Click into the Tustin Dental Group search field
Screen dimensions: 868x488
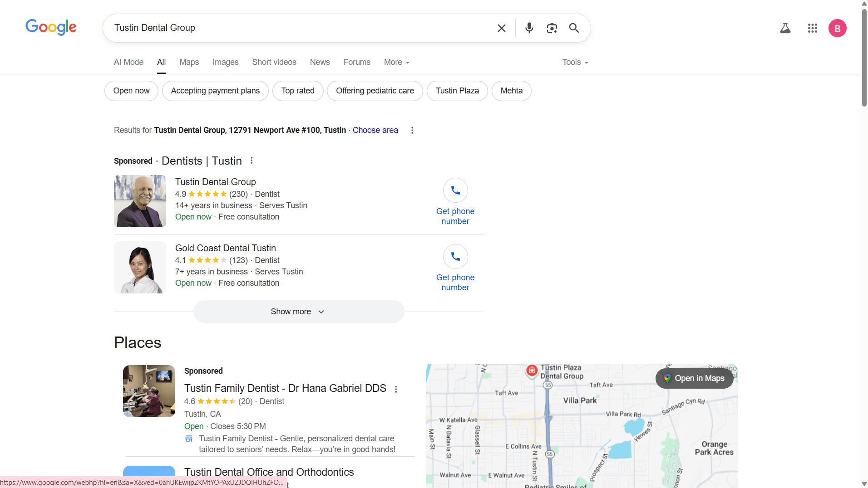[300, 28]
